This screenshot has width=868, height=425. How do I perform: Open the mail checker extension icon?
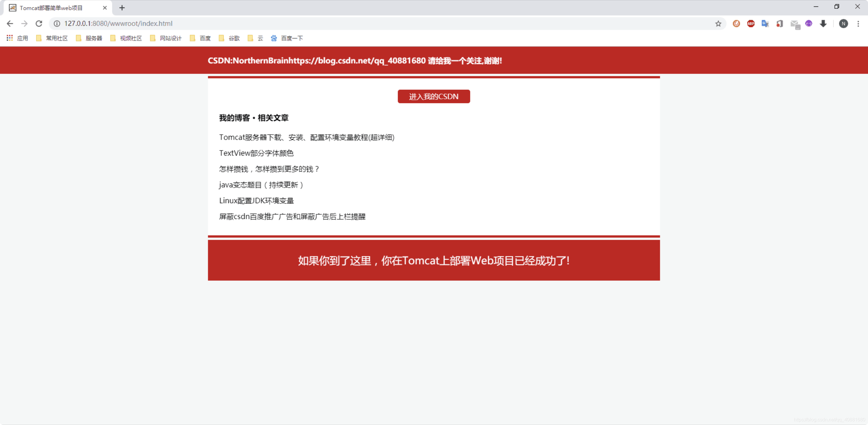coord(795,23)
